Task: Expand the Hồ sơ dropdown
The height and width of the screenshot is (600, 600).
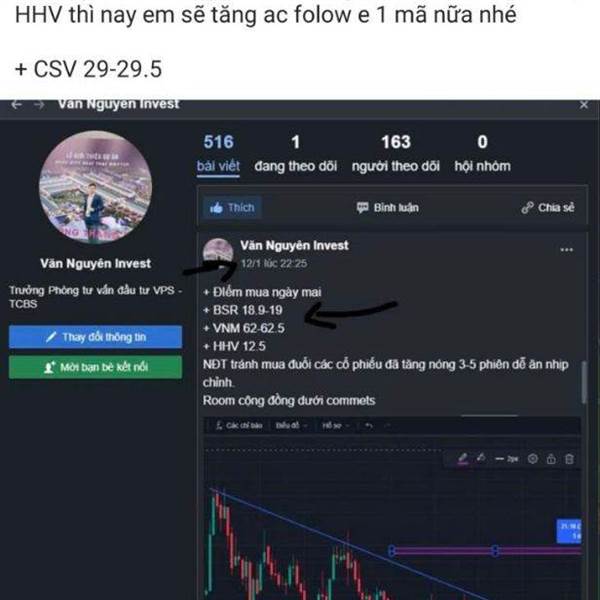Action: (x=336, y=426)
